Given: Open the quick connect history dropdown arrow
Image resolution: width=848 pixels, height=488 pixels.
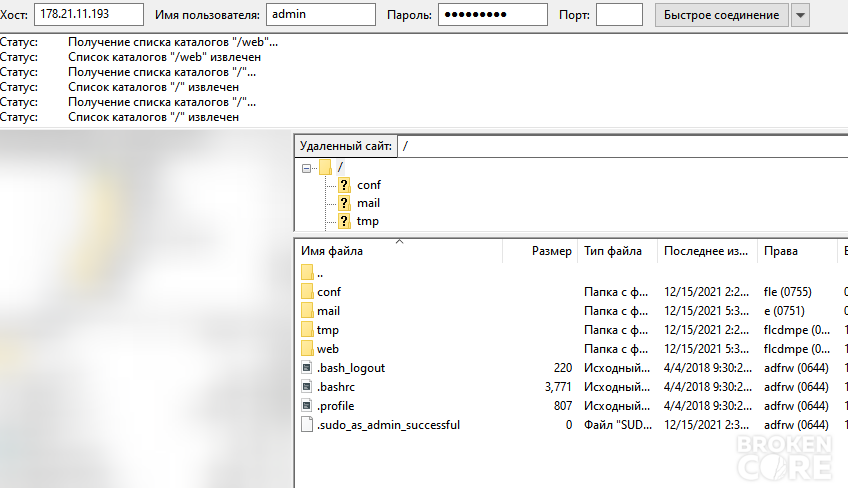Looking at the screenshot, I should [800, 15].
